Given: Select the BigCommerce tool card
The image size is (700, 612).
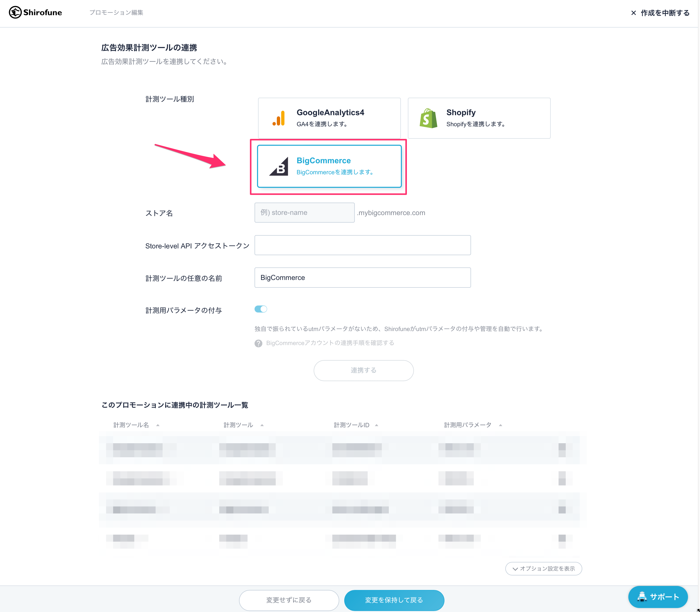Looking at the screenshot, I should [329, 166].
